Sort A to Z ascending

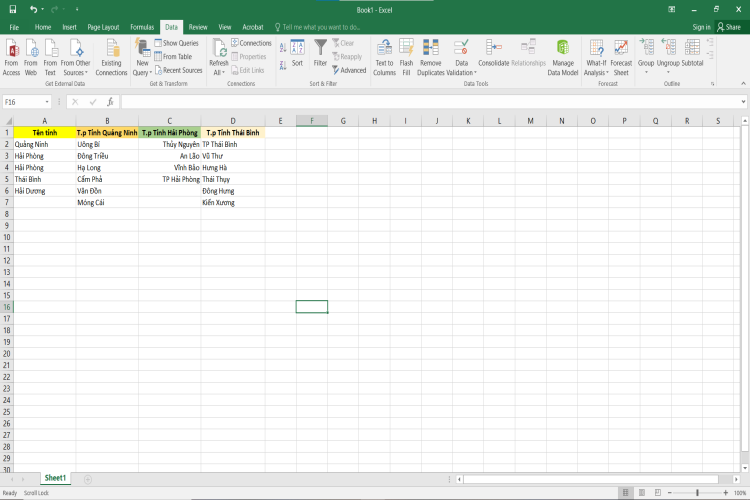point(283,47)
